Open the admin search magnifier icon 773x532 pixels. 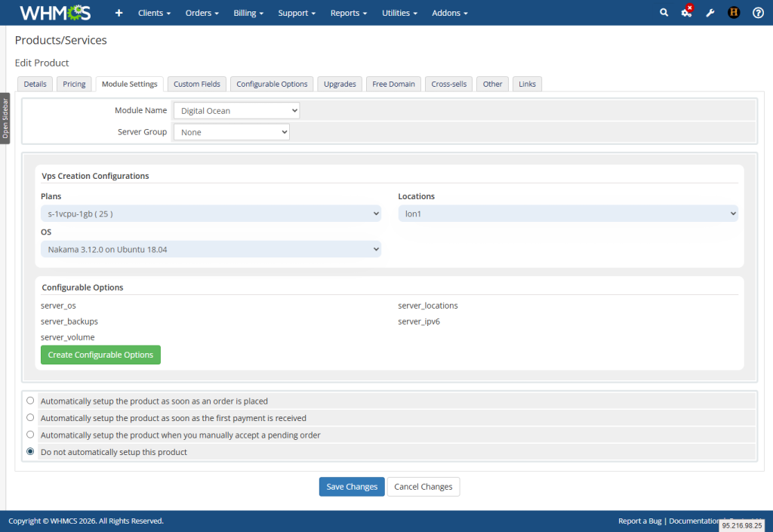click(x=664, y=12)
